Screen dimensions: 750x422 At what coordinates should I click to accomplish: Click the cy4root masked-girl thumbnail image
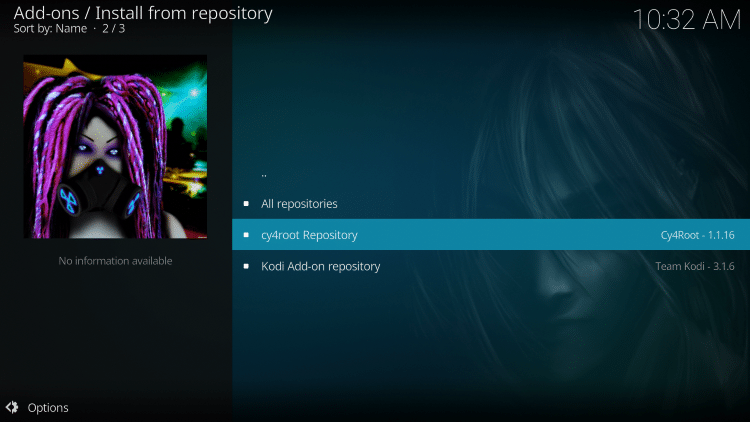click(115, 146)
